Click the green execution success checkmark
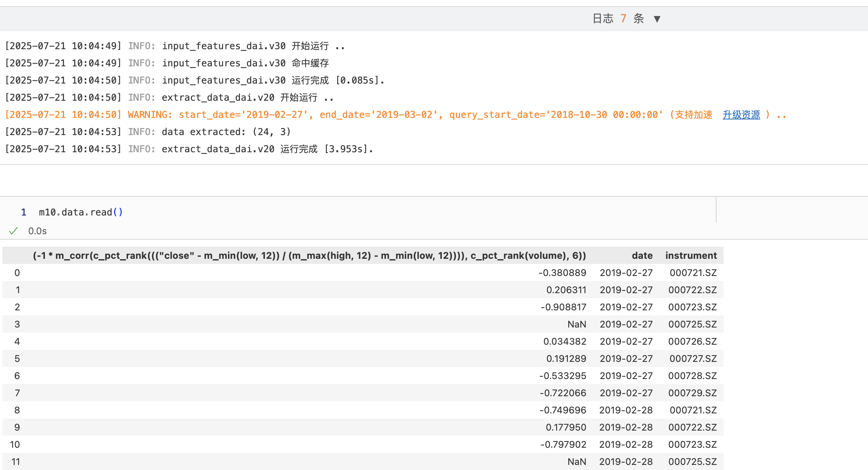Image resolution: width=868 pixels, height=470 pixels. click(x=13, y=231)
